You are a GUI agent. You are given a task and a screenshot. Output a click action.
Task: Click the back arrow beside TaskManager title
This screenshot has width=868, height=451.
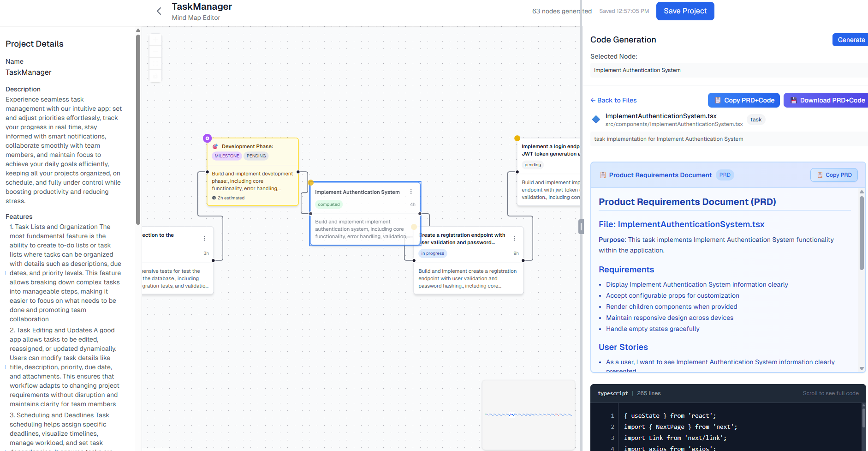click(159, 11)
